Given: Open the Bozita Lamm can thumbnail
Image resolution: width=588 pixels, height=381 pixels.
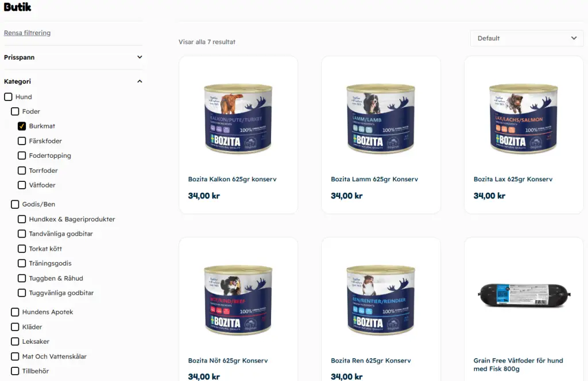Looking at the screenshot, I should [x=381, y=118].
